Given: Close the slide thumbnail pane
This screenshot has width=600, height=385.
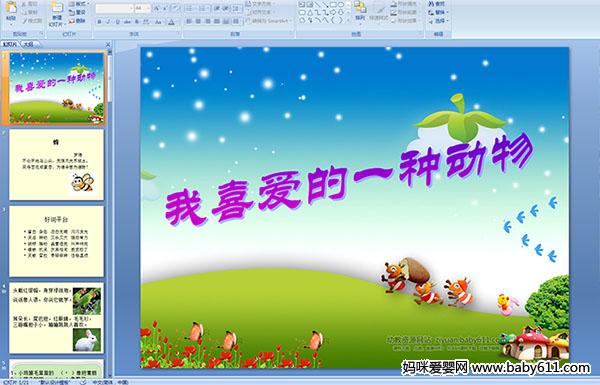Looking at the screenshot, I should [x=108, y=44].
